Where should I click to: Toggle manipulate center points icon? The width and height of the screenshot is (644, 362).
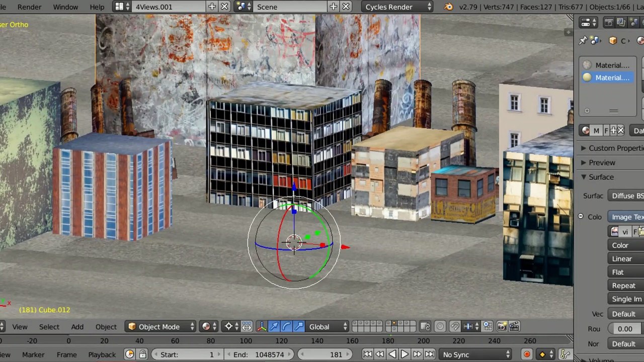tap(247, 327)
